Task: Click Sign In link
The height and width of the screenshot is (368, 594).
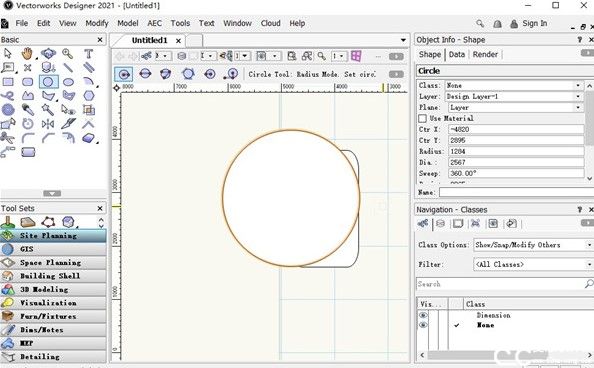Action: pyautogui.click(x=535, y=23)
